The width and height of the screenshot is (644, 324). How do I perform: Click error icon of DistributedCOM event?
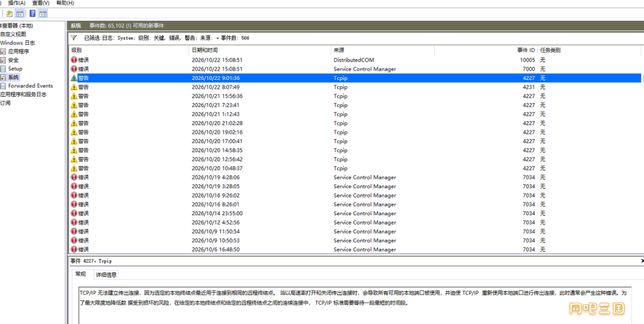(x=74, y=60)
